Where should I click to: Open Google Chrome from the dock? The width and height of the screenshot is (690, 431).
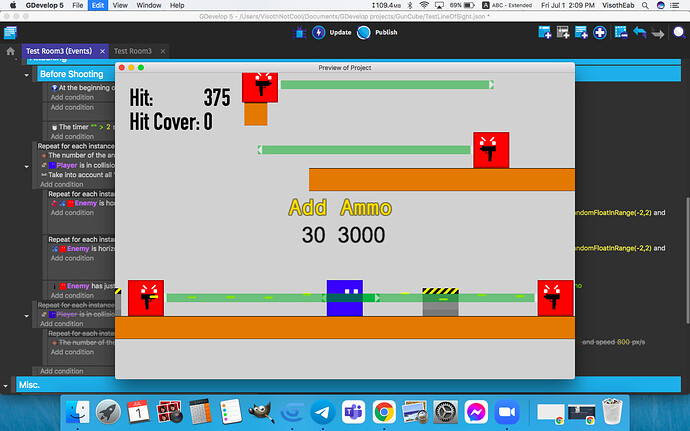click(x=383, y=410)
